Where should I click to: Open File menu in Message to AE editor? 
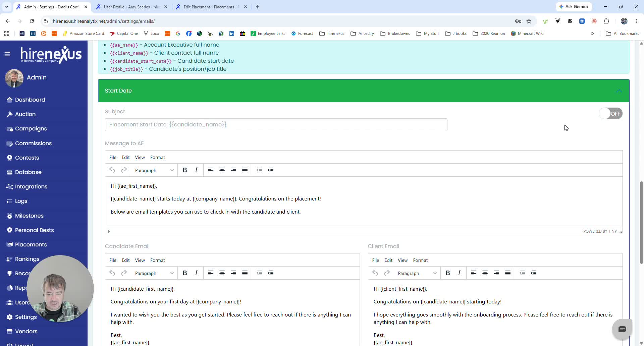(113, 157)
